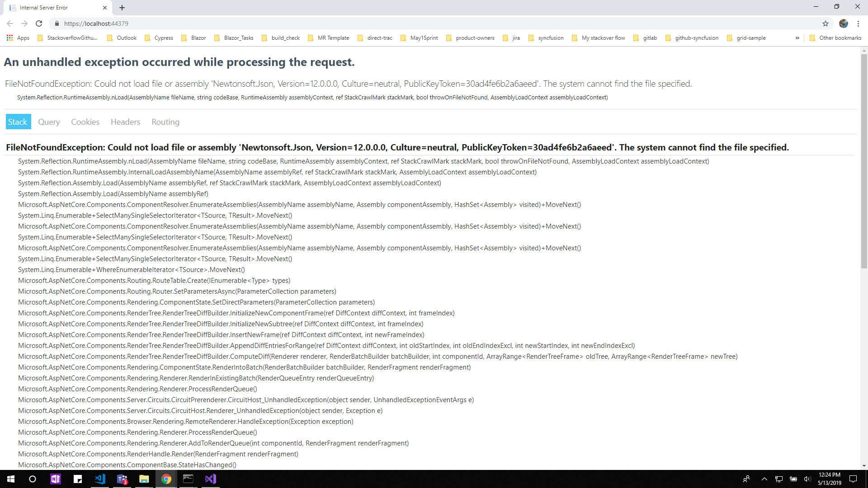
Task: Click the lock icon in the address bar
Action: point(57,23)
